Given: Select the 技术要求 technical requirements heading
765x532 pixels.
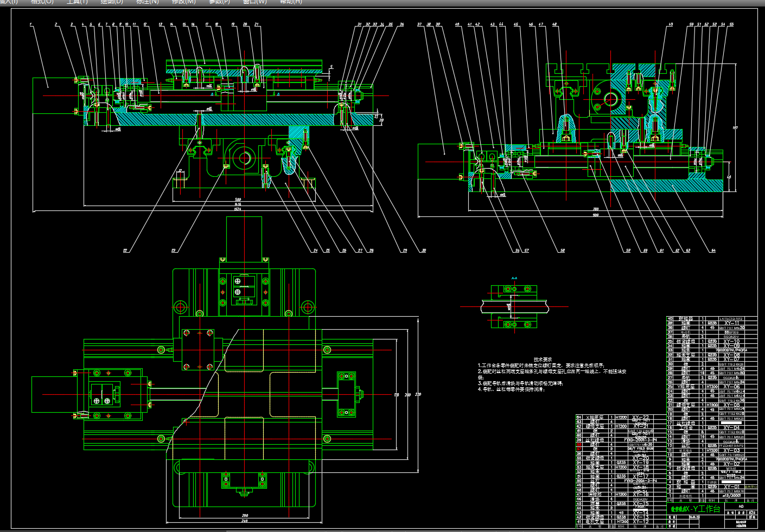Looking at the screenshot, I should 542,360.
